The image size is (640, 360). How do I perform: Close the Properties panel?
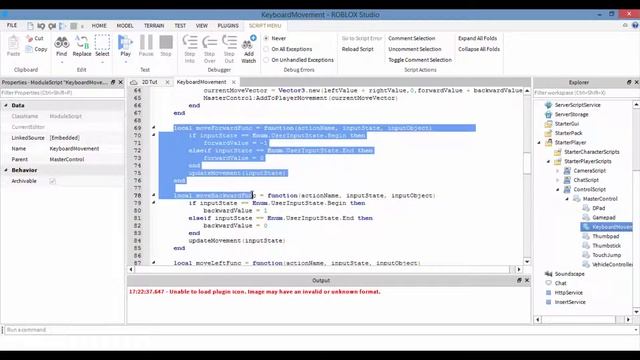(x=120, y=82)
